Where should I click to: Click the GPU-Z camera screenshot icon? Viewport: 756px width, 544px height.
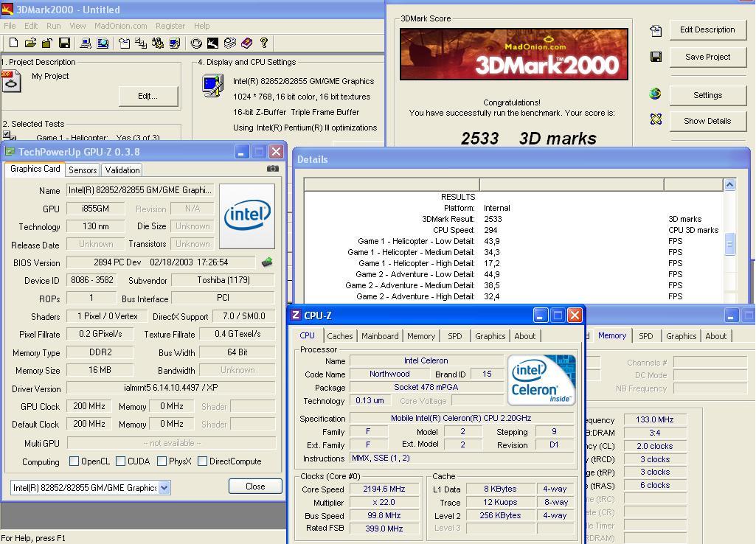(272, 169)
